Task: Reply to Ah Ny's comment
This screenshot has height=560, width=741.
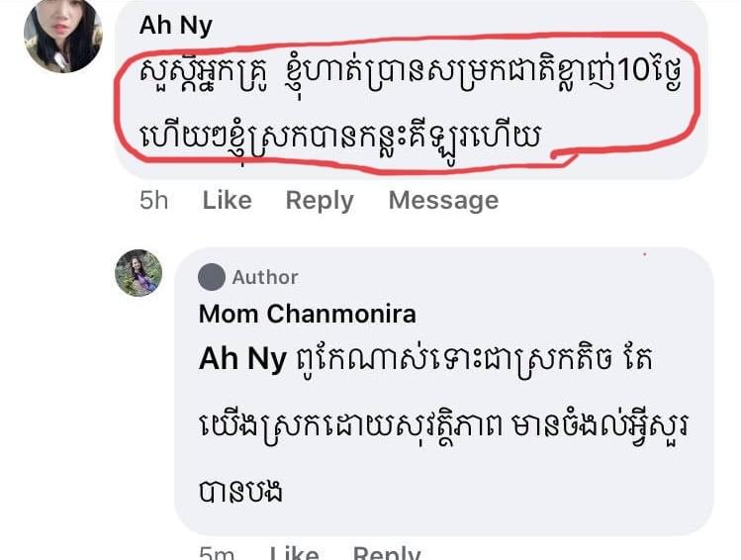Action: click(x=320, y=201)
